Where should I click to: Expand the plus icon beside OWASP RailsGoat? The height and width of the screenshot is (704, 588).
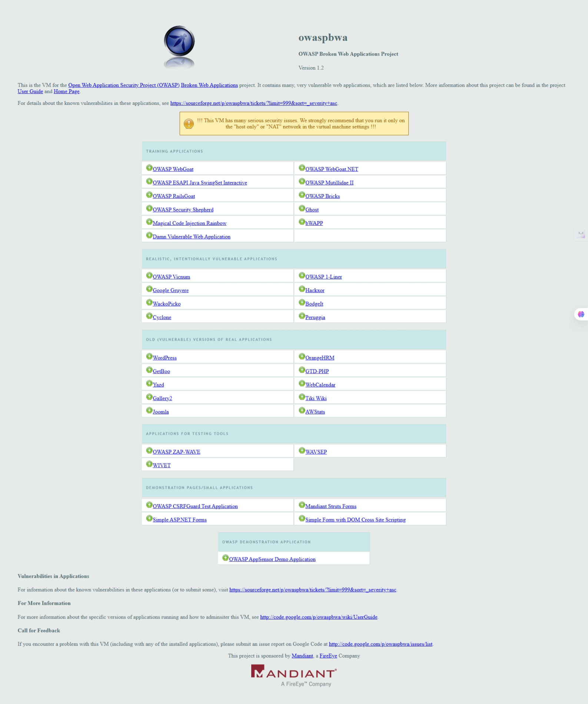click(149, 195)
